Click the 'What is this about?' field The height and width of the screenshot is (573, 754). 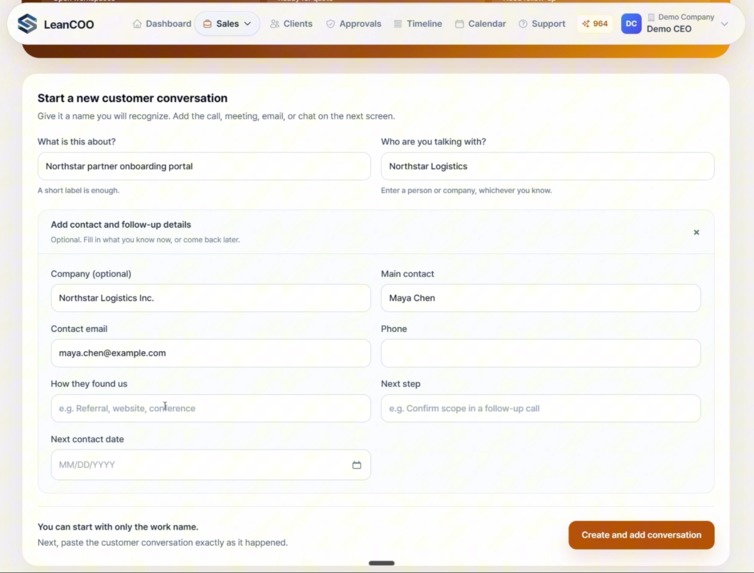click(204, 166)
